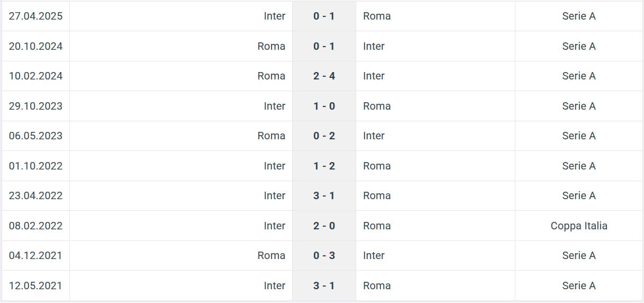Click Inter in the 29.10.2023 row
This screenshot has width=644, height=303.
click(275, 106)
